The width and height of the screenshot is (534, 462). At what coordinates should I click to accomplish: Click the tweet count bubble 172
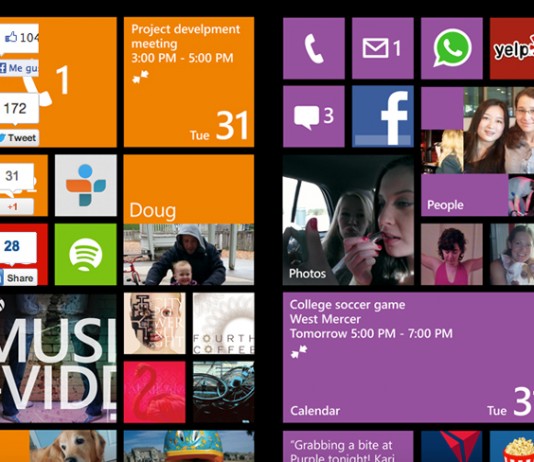pos(19,109)
